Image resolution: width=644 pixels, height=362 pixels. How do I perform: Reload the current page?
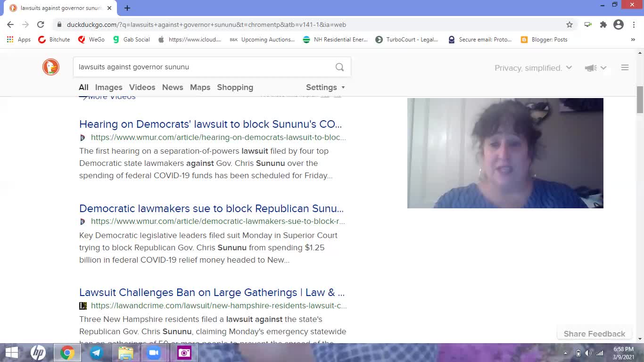coord(41,25)
